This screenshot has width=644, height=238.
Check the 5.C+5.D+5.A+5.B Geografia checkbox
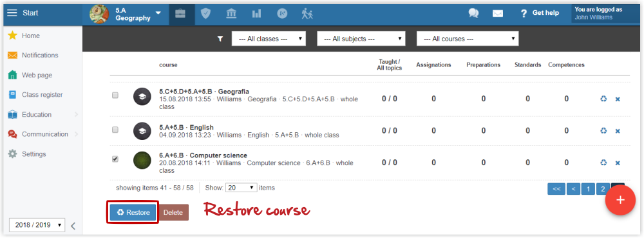point(115,95)
